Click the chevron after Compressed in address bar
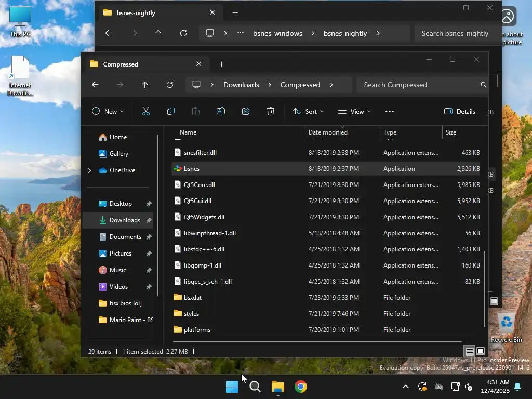 click(x=331, y=85)
